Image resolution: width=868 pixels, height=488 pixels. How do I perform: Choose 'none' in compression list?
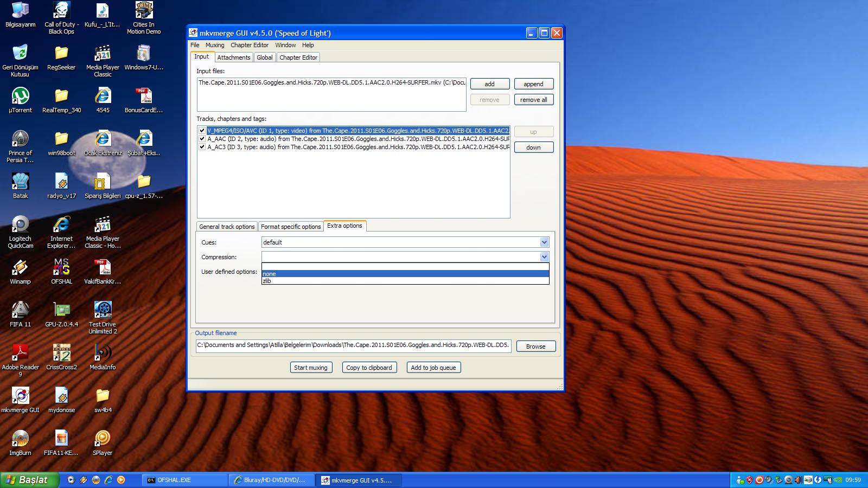pos(405,274)
